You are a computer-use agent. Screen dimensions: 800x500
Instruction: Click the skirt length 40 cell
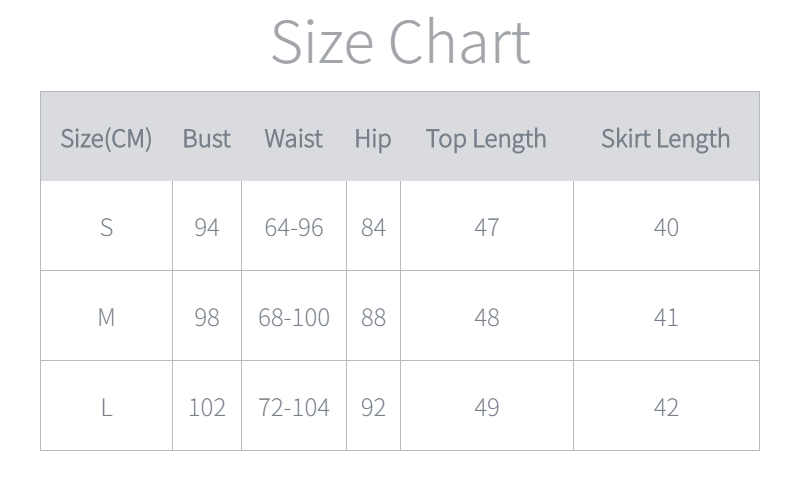pyautogui.click(x=666, y=227)
